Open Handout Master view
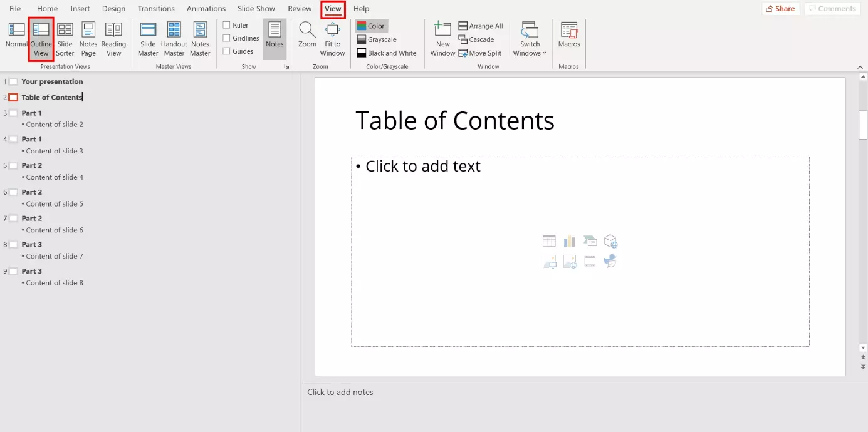 (174, 39)
